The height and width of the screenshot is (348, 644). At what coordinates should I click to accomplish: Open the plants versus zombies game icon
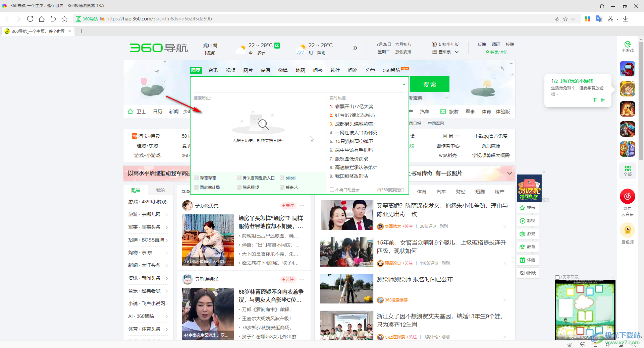pos(627,149)
